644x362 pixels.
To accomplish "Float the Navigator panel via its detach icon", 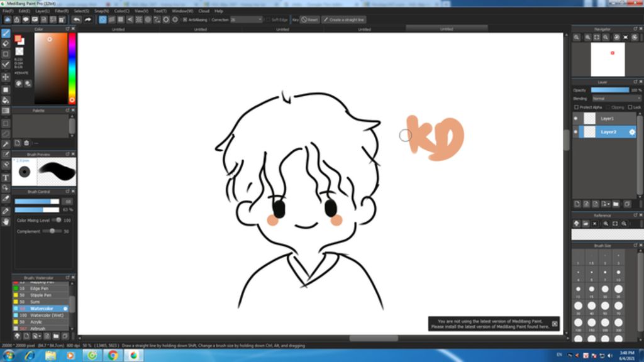I will click(x=635, y=29).
